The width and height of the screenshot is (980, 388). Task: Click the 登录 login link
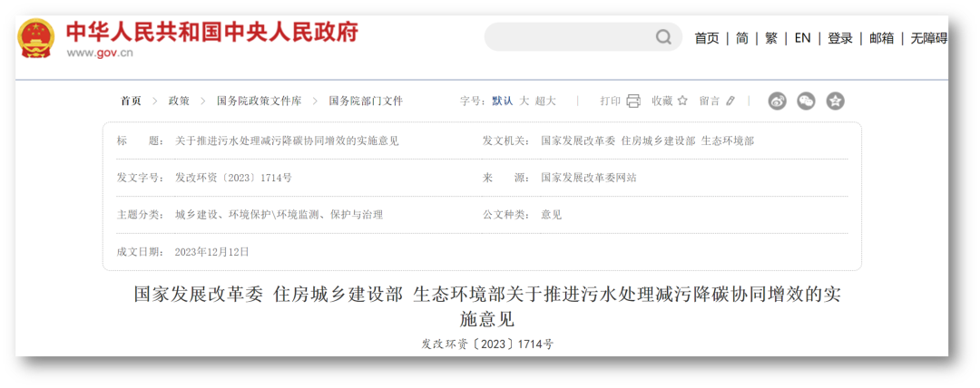click(x=840, y=38)
